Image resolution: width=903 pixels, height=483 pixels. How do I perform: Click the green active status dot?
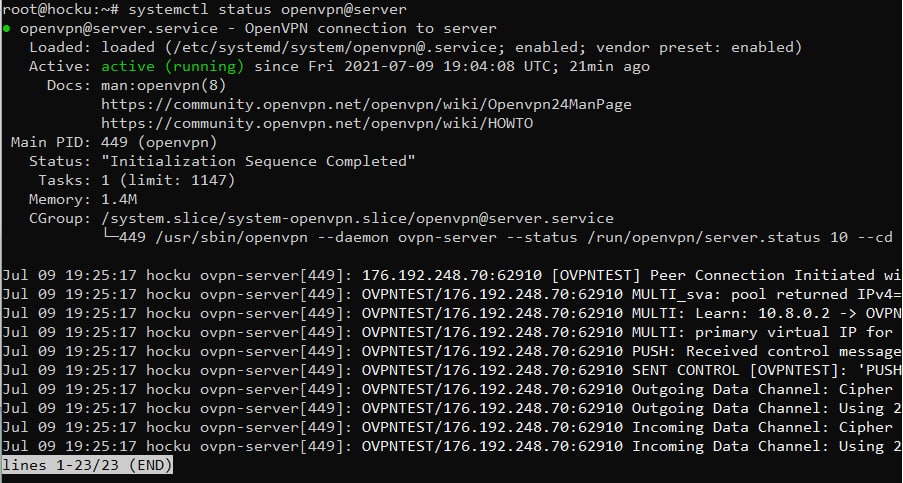8,28
